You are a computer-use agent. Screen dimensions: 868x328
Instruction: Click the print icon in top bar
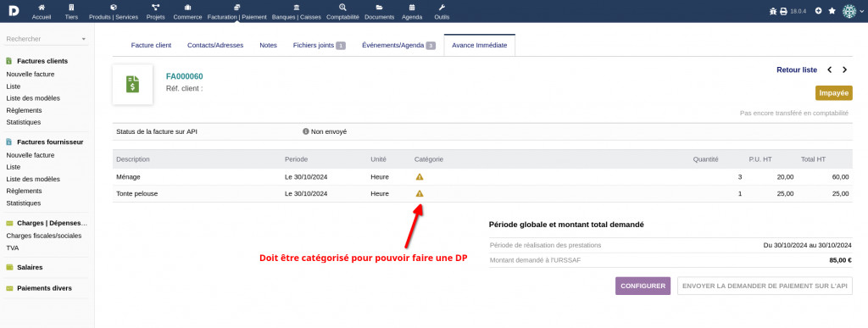[783, 11]
